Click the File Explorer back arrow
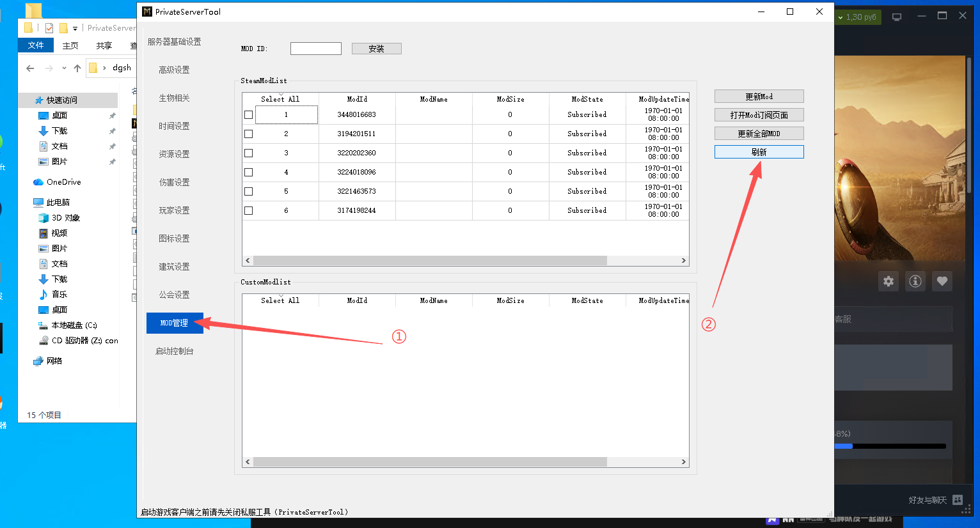 pyautogui.click(x=30, y=68)
